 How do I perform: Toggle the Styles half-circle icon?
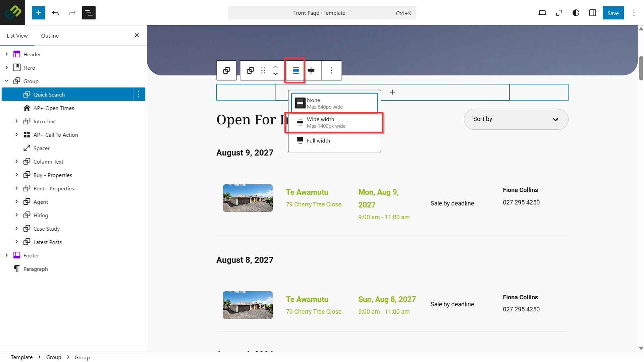pyautogui.click(x=576, y=13)
